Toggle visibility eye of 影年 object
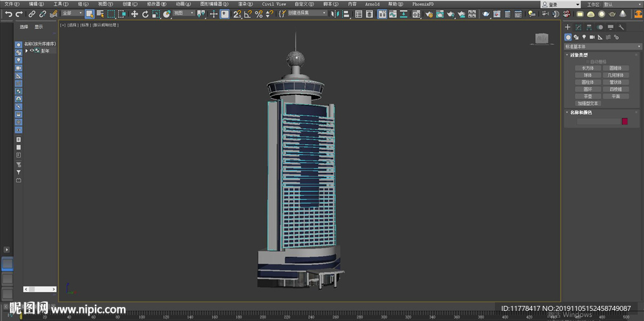Screen dimensions: 644x321 tap(31, 51)
